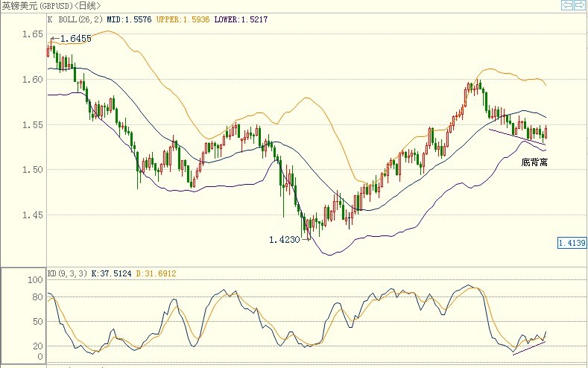Screen dimensions: 588x368
Task: Click the KD axis label 100
Action: 35,280
